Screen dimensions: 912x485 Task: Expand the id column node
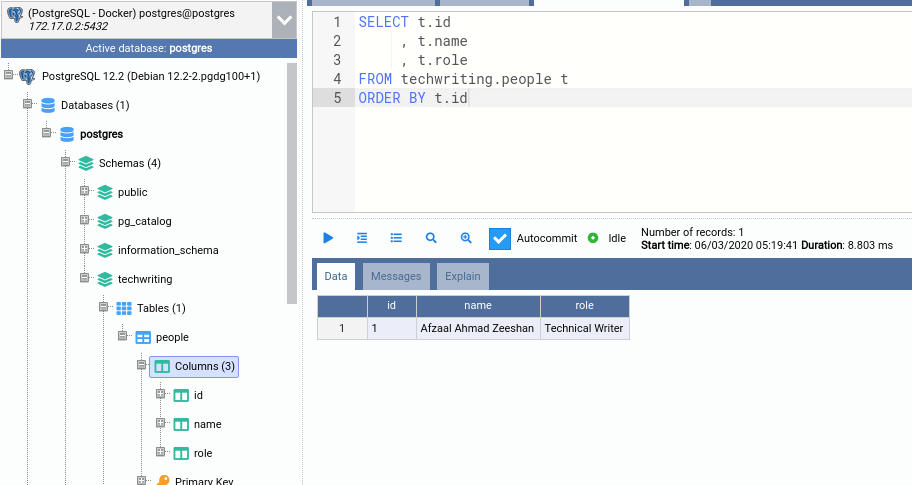161,395
